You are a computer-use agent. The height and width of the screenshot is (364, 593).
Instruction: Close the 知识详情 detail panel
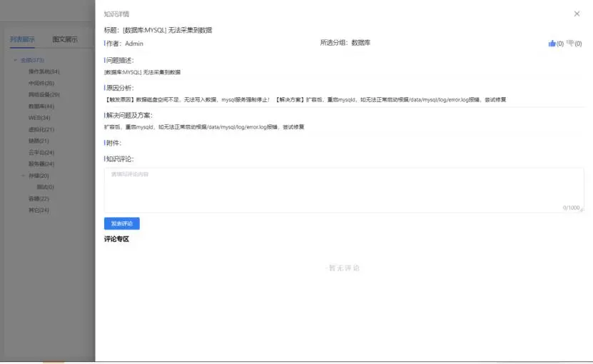click(577, 14)
